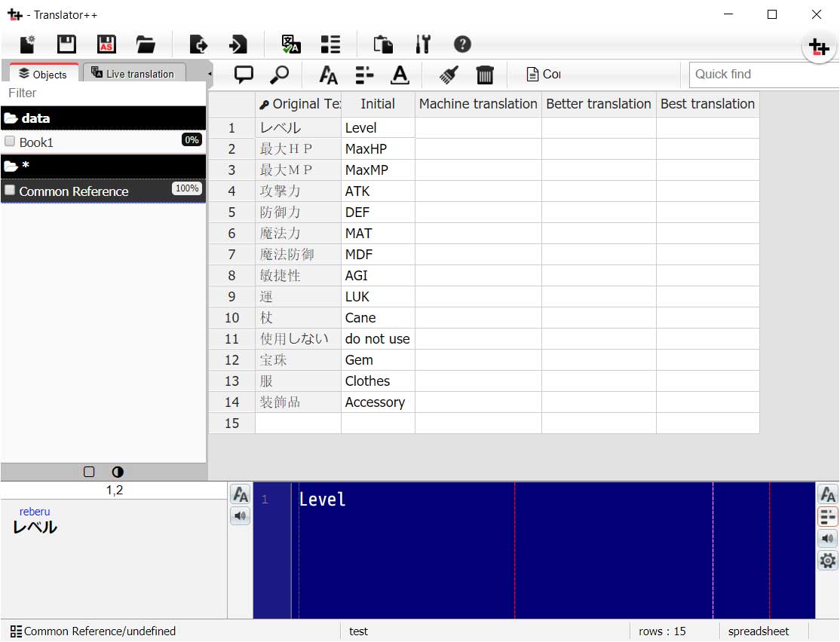The image size is (840, 642).
Task: Toggle the contrast icon below the file list
Action: coord(117,472)
